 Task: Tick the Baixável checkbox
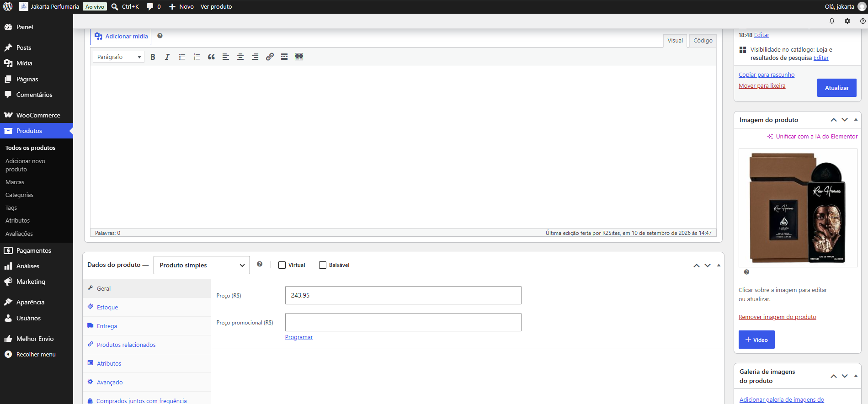point(323,265)
